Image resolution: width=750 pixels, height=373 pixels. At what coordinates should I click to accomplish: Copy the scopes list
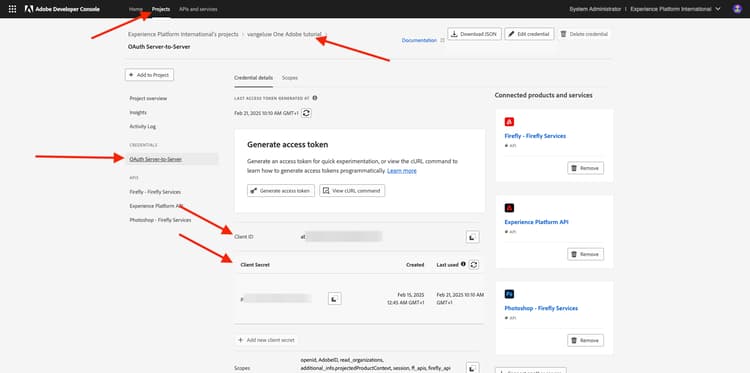(473, 367)
